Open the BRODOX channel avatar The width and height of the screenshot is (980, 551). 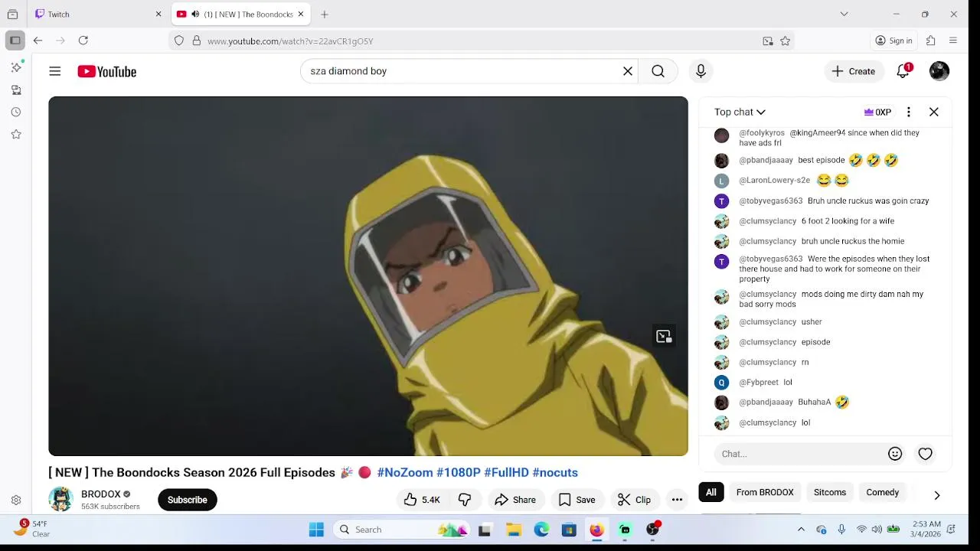[x=60, y=499]
